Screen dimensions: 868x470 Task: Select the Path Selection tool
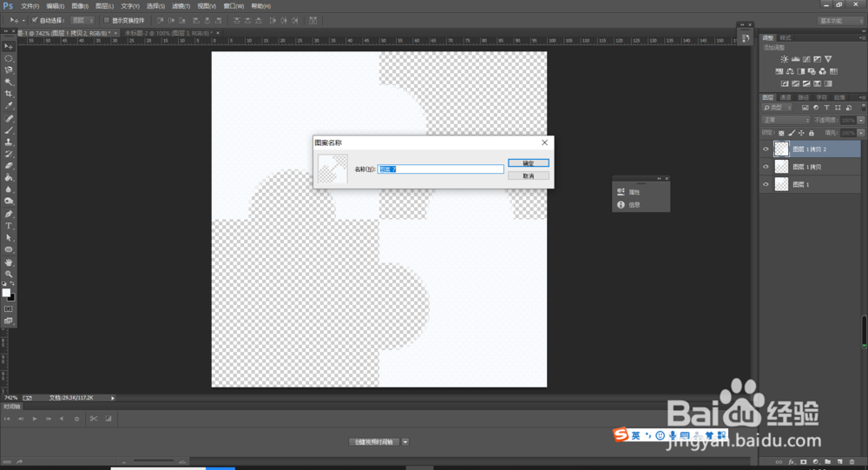pyautogui.click(x=9, y=237)
